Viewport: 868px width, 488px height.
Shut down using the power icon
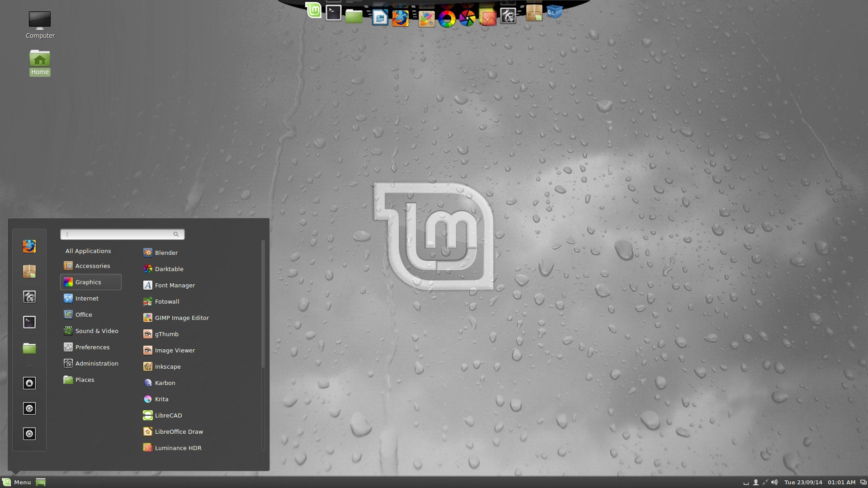[29, 433]
